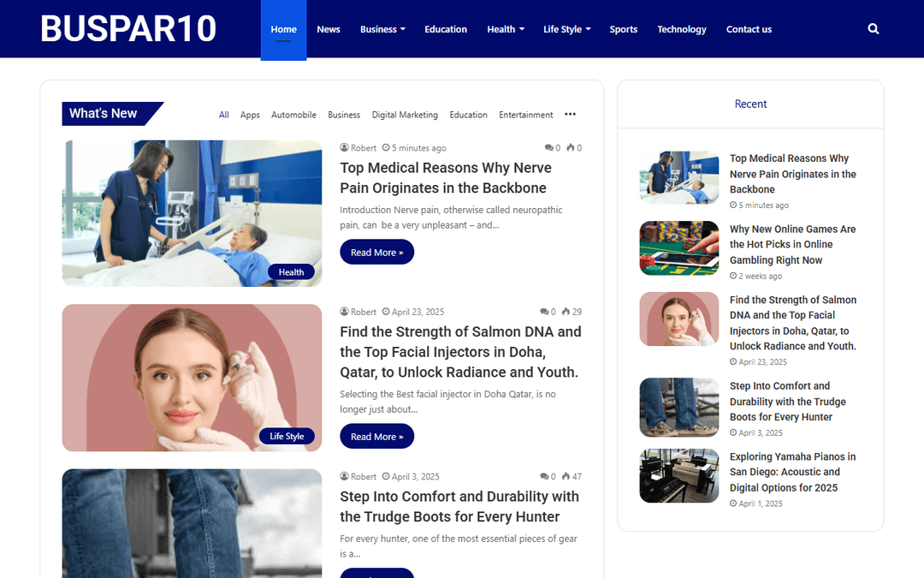Open sidebar 'Step Into Comfort' boots link

click(x=788, y=401)
